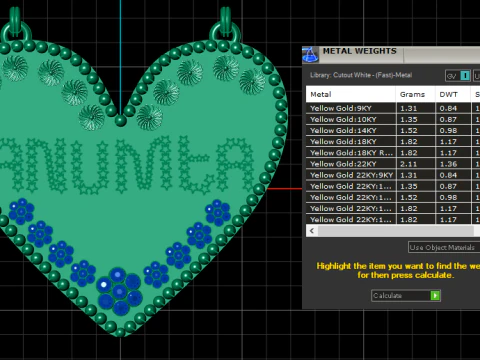Click the METAL WEIGHTS panel title
The image size is (480, 360).
point(359,51)
